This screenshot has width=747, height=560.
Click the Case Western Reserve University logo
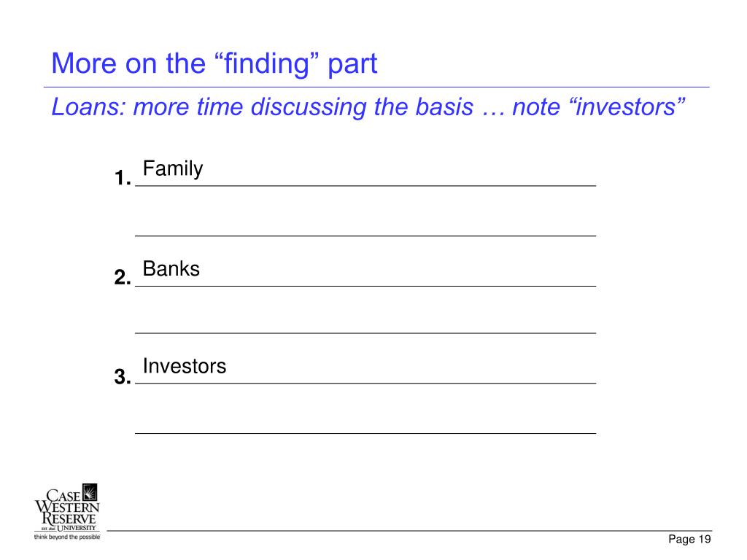pyautogui.click(x=67, y=512)
